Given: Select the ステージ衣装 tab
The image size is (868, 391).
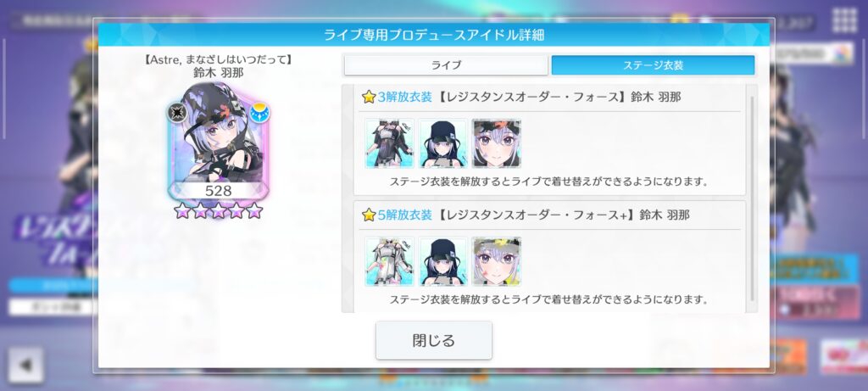Looking at the screenshot, I should click(x=654, y=64).
